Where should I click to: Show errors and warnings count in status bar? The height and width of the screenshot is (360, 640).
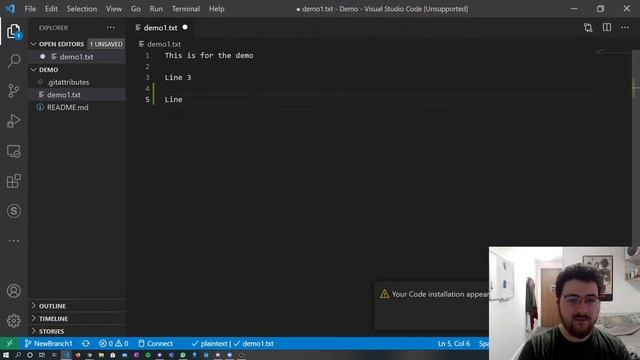tap(113, 344)
